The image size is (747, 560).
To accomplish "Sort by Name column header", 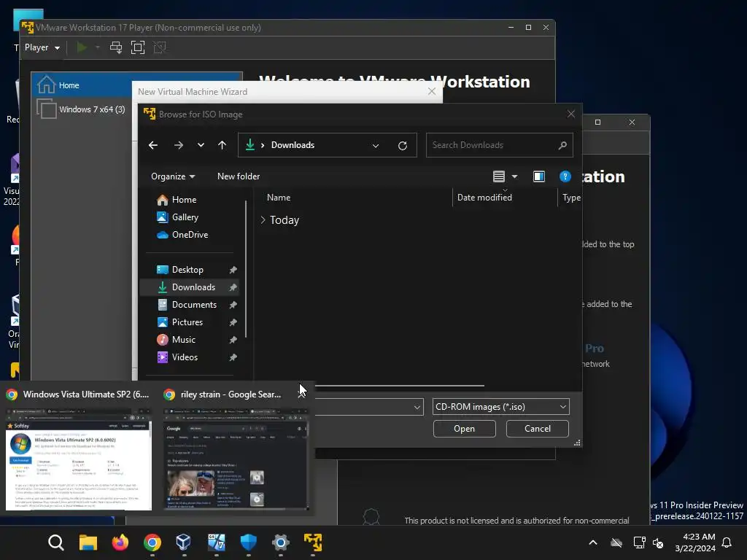I will coord(279,197).
